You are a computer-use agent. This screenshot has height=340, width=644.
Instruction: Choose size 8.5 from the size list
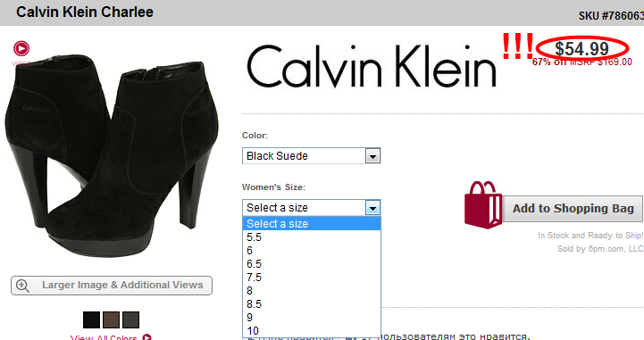[x=312, y=304]
